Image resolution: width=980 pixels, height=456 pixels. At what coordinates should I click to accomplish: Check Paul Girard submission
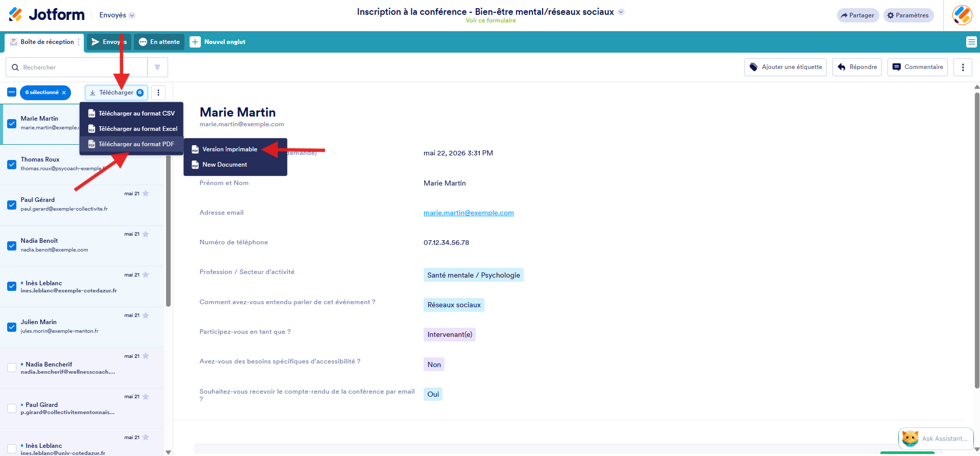coord(12,408)
